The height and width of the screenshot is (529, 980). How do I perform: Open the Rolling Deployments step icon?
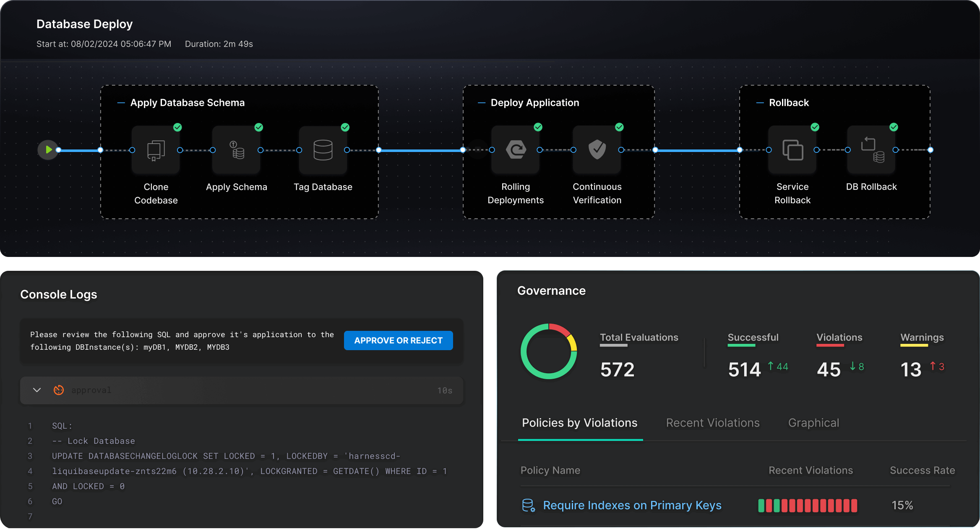tap(516, 150)
